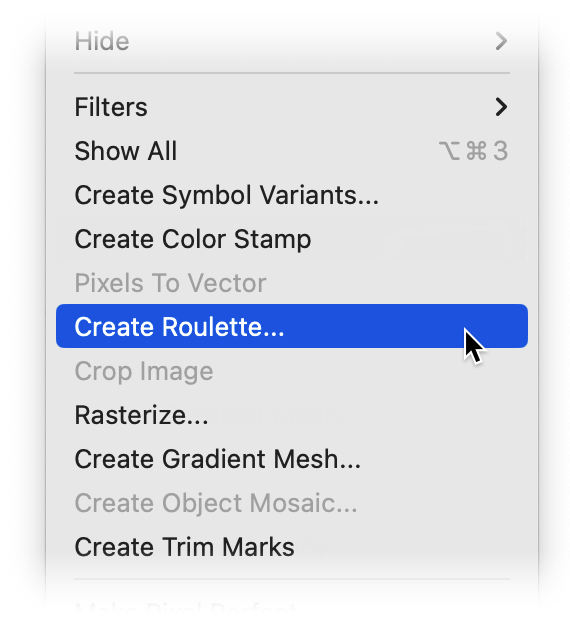Viewport: 570px width, 618px height.
Task: Expand the arrow beside Filters
Action: pyautogui.click(x=501, y=107)
